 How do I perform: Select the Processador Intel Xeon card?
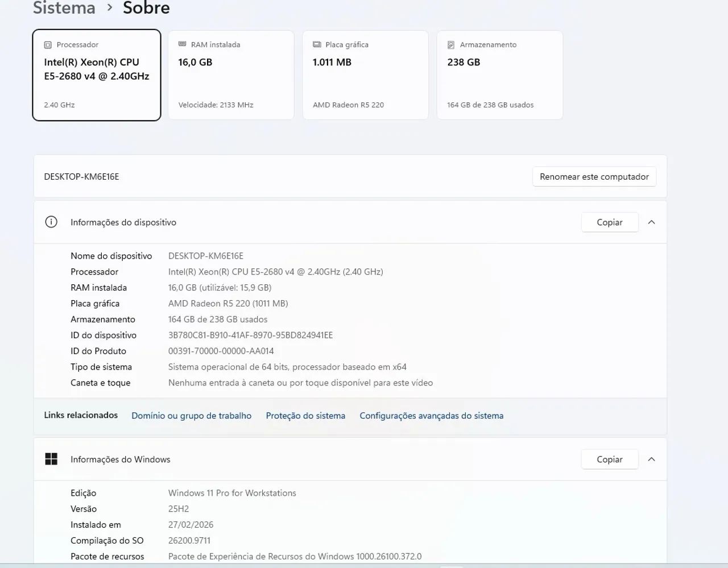[x=97, y=75]
